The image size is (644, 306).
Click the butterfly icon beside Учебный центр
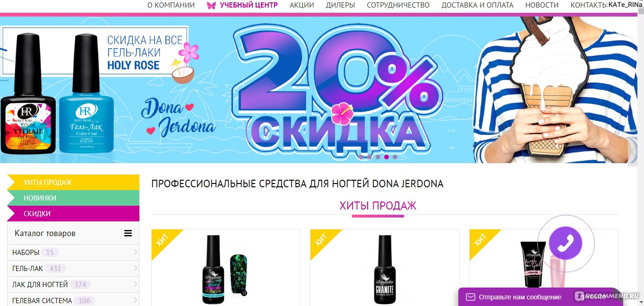[211, 5]
